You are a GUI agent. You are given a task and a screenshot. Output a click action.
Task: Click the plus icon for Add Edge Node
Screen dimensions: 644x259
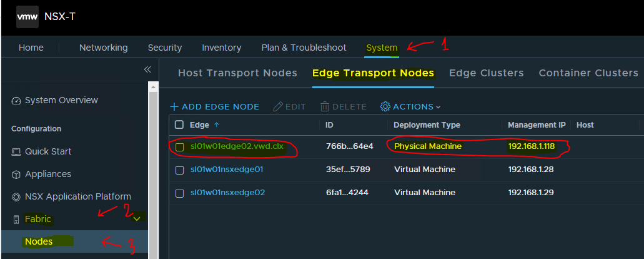(174, 107)
